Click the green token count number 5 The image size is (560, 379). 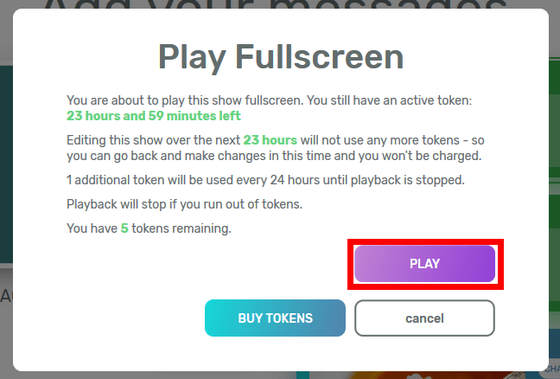[124, 228]
